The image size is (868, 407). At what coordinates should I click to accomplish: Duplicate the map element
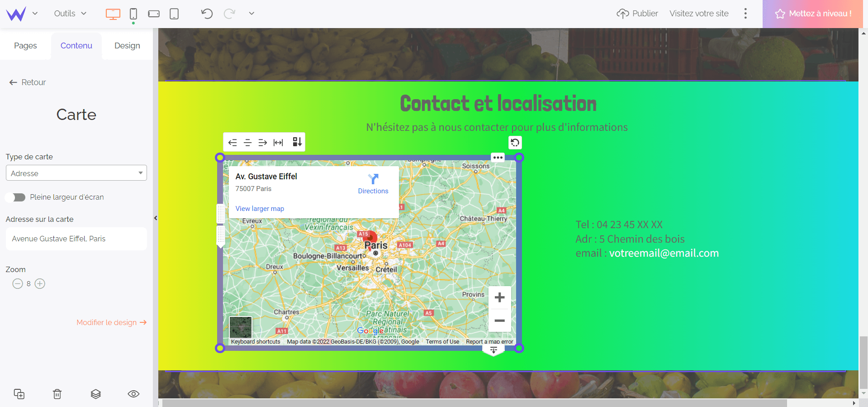[x=19, y=394]
